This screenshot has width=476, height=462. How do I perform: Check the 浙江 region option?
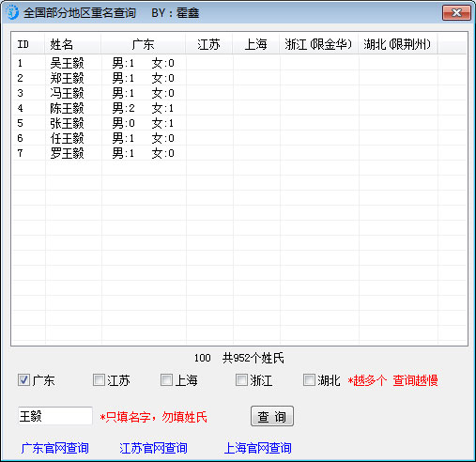click(x=241, y=380)
